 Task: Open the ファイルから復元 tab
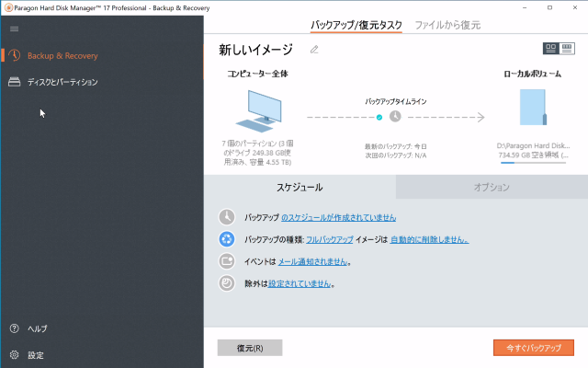(x=447, y=25)
